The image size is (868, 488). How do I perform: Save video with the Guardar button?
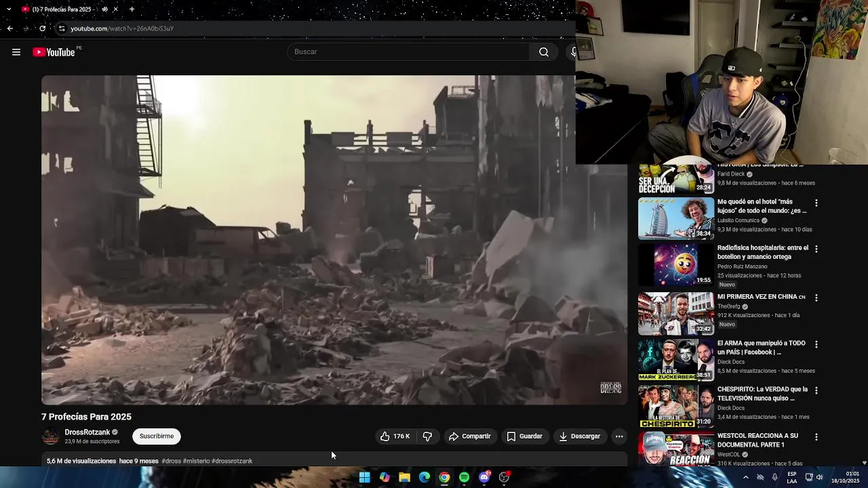click(524, 436)
